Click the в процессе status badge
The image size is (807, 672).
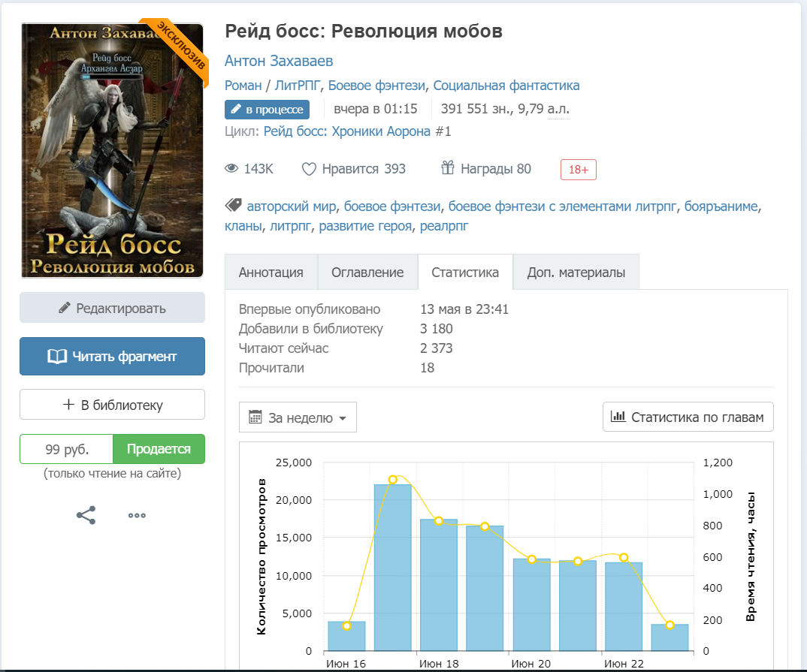[x=267, y=110]
